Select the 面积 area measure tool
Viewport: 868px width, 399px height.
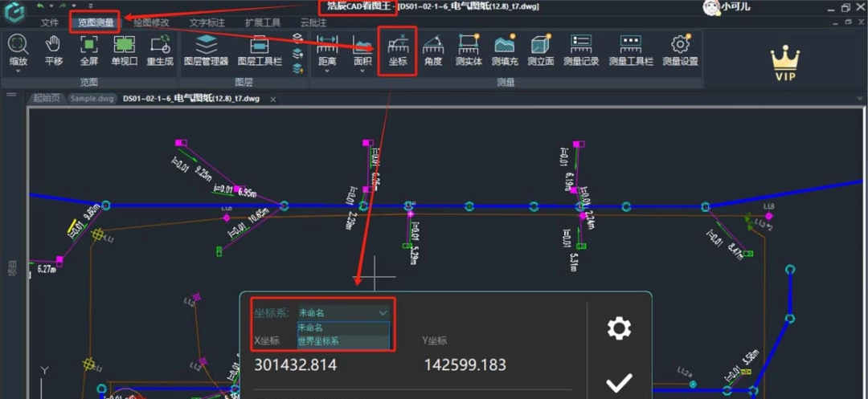[362, 50]
